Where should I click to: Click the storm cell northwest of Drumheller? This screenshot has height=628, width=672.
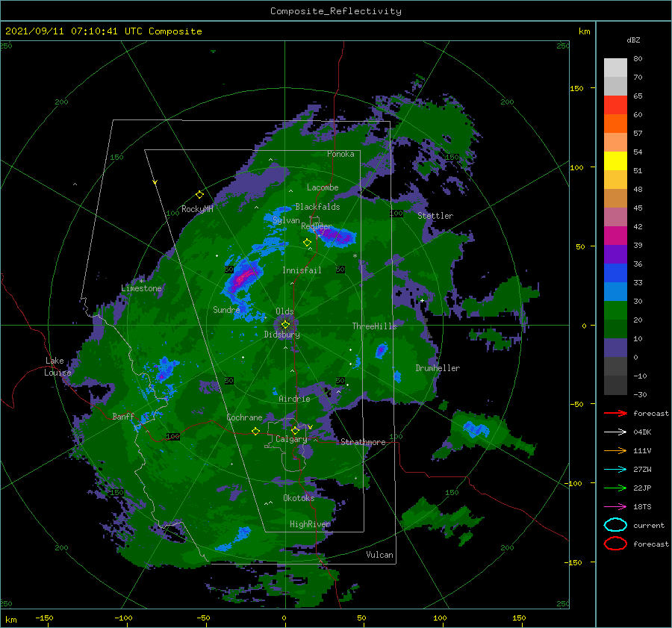click(x=381, y=351)
